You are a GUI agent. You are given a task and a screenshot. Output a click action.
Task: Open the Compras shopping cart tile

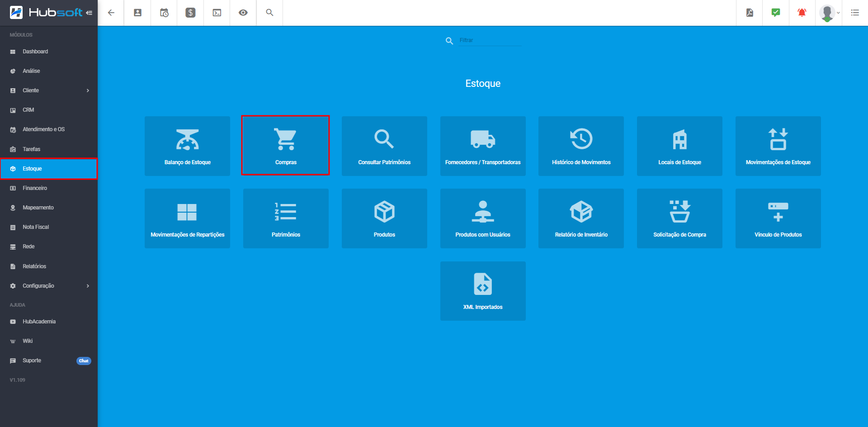(286, 146)
